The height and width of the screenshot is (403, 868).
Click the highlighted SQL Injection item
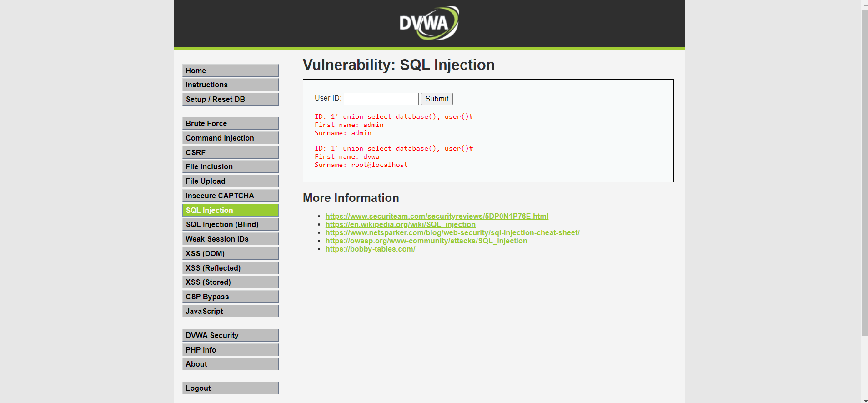click(x=231, y=210)
